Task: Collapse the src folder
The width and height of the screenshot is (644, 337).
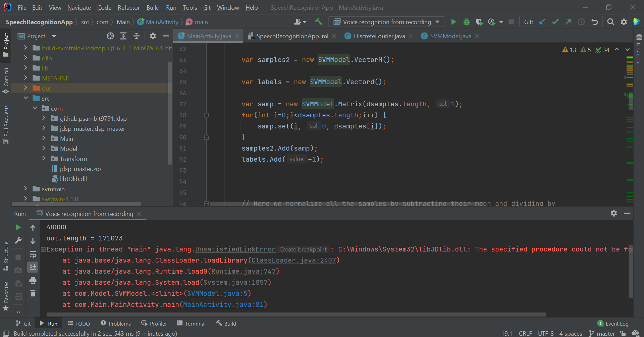Action: pyautogui.click(x=26, y=98)
